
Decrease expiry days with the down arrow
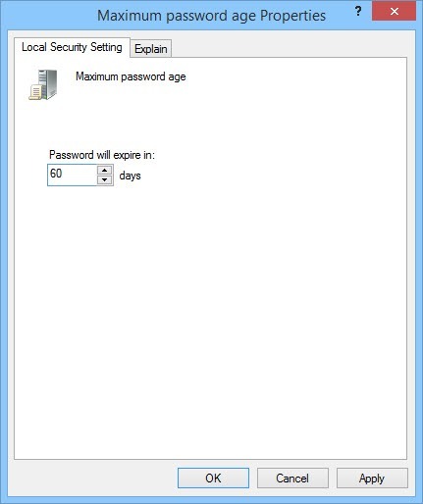105,179
